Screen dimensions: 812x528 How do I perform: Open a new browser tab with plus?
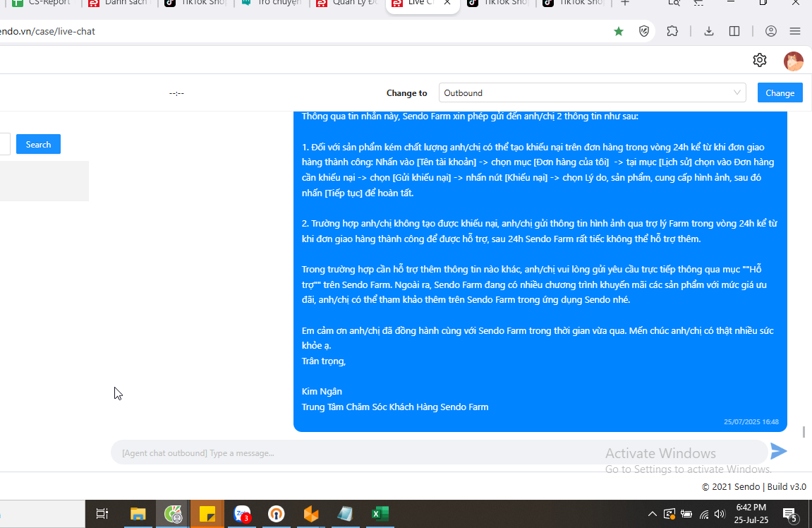625,3
